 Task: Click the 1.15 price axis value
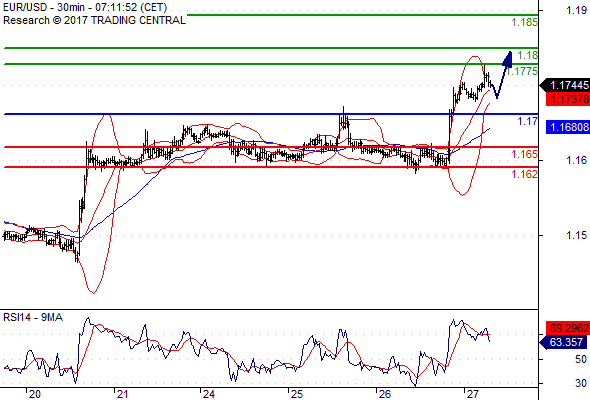tap(576, 235)
